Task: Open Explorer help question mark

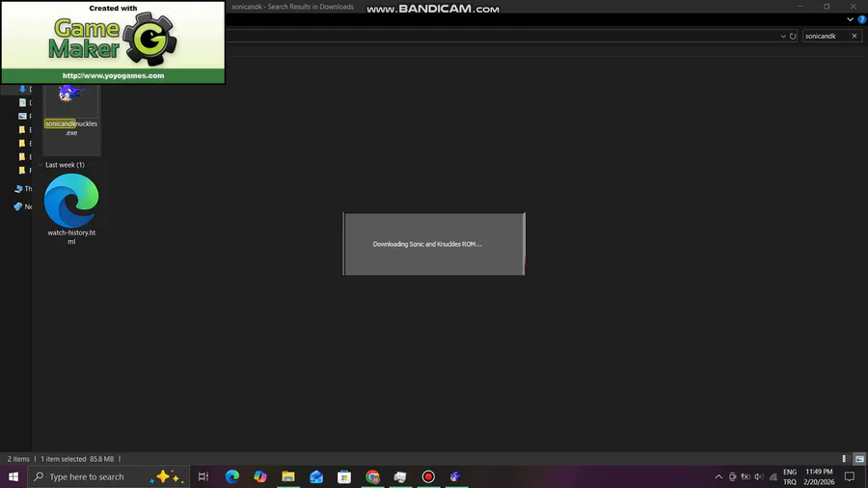Action: (x=862, y=19)
